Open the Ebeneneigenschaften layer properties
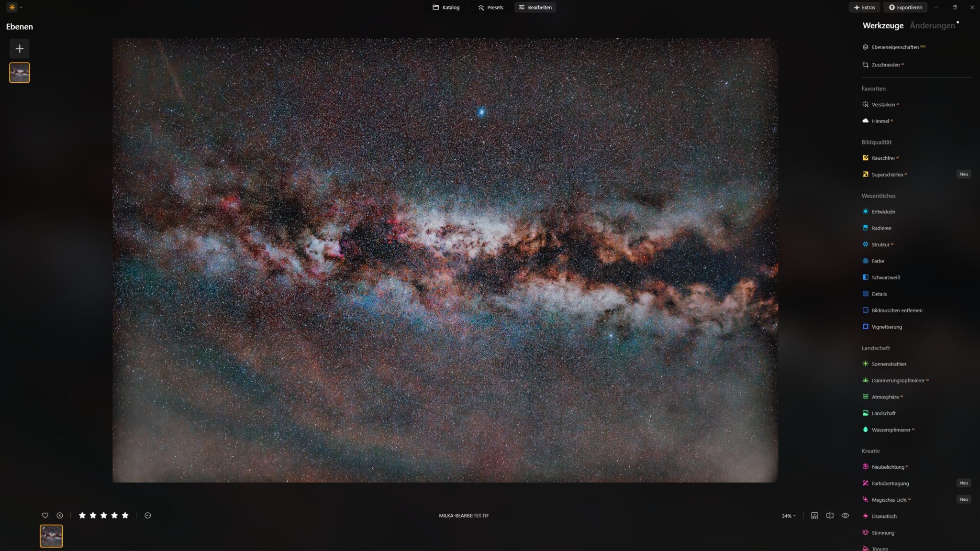Viewport: 980px width, 551px height. pos(894,47)
